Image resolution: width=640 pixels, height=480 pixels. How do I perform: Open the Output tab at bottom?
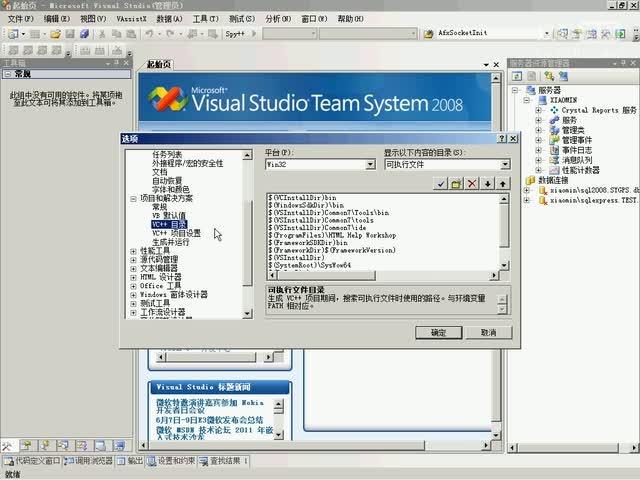[130, 461]
